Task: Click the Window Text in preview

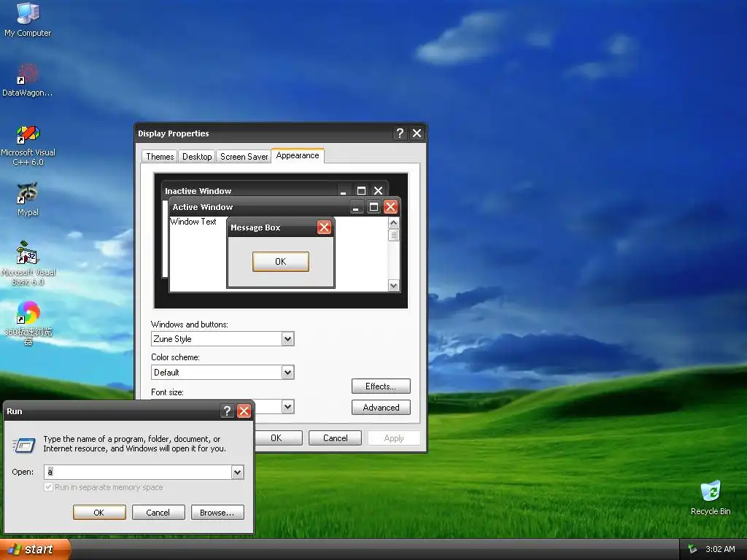Action: (193, 222)
